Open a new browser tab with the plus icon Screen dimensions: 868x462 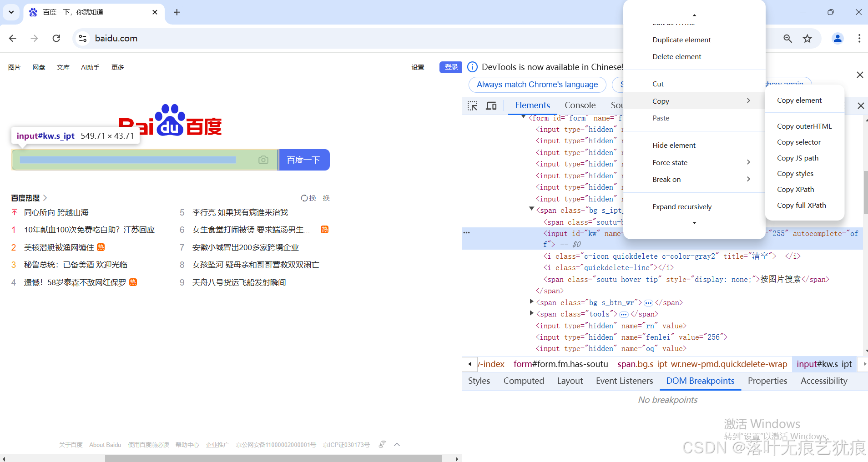click(x=177, y=12)
